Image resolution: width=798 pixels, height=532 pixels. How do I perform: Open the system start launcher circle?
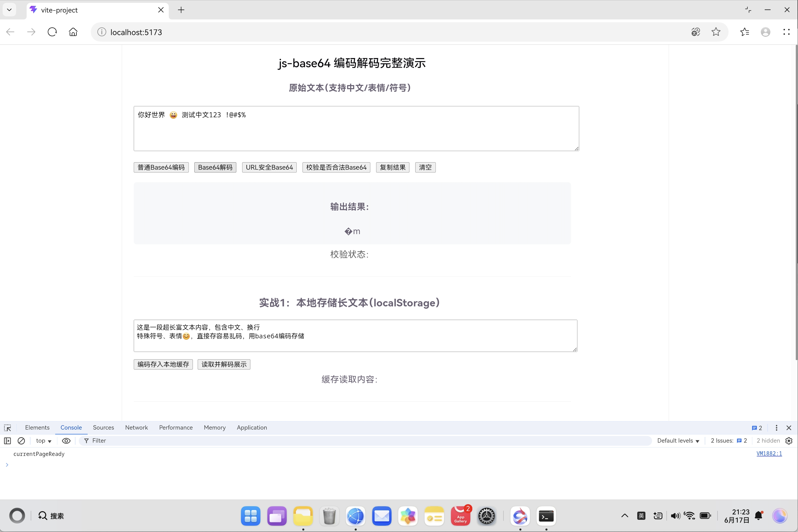pos(17,516)
